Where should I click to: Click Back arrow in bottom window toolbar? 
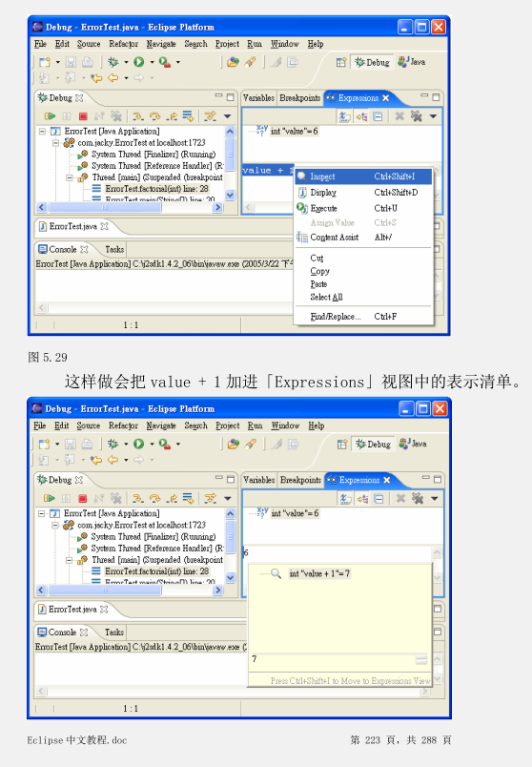coord(113,460)
